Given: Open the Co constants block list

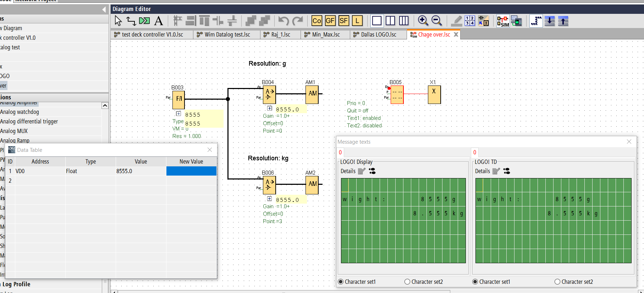Looking at the screenshot, I should 317,21.
